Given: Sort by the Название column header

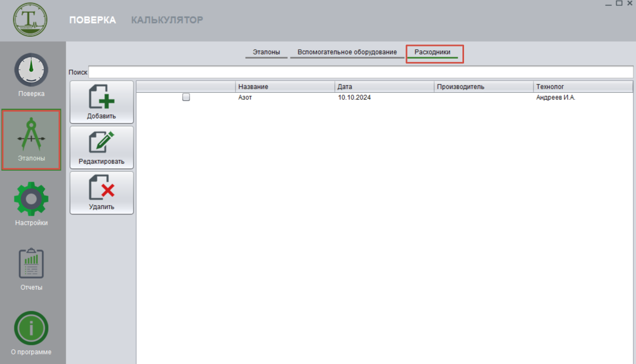Looking at the screenshot, I should 285,86.
